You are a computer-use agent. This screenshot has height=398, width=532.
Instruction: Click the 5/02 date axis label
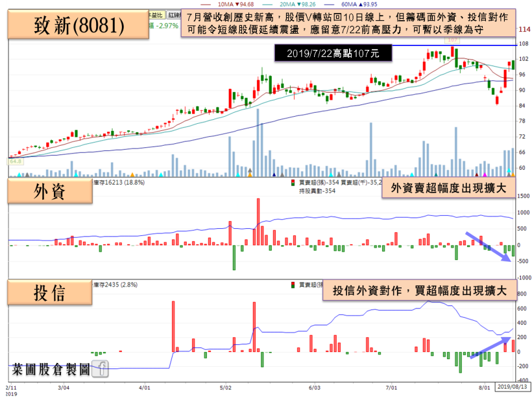pyautogui.click(x=226, y=388)
